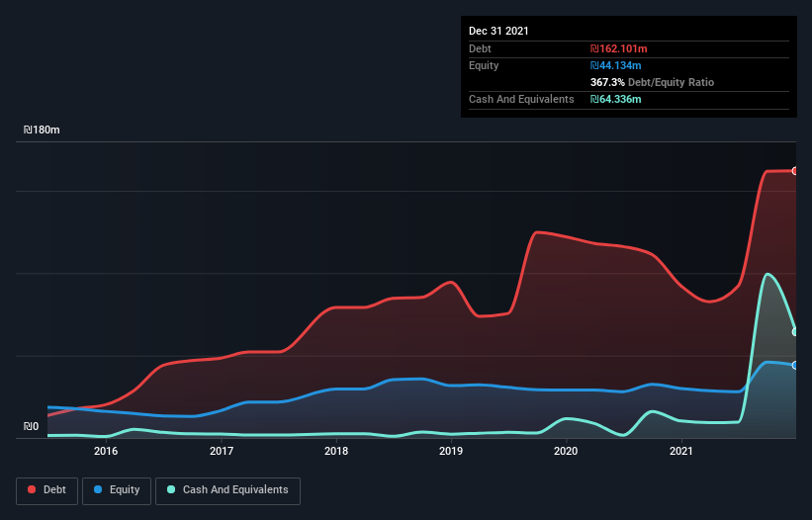The width and height of the screenshot is (812, 520).
Task: Click the 2020 x-axis label
Action: pos(566,451)
